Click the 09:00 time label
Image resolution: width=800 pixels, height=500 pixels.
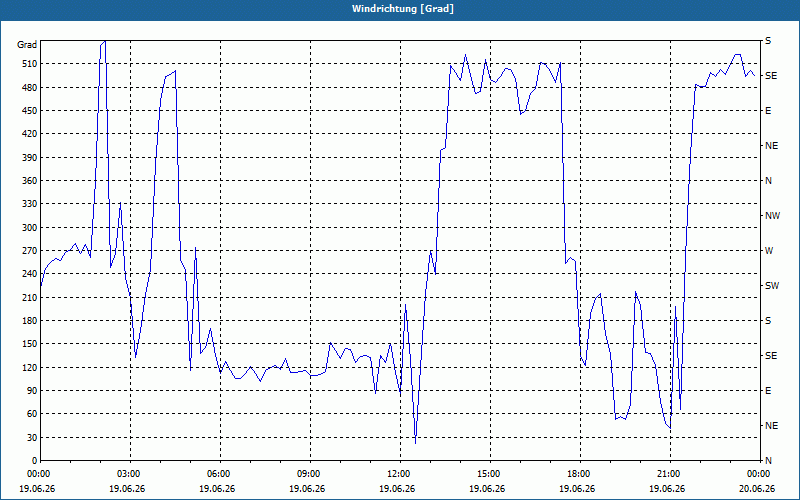[x=310, y=473]
